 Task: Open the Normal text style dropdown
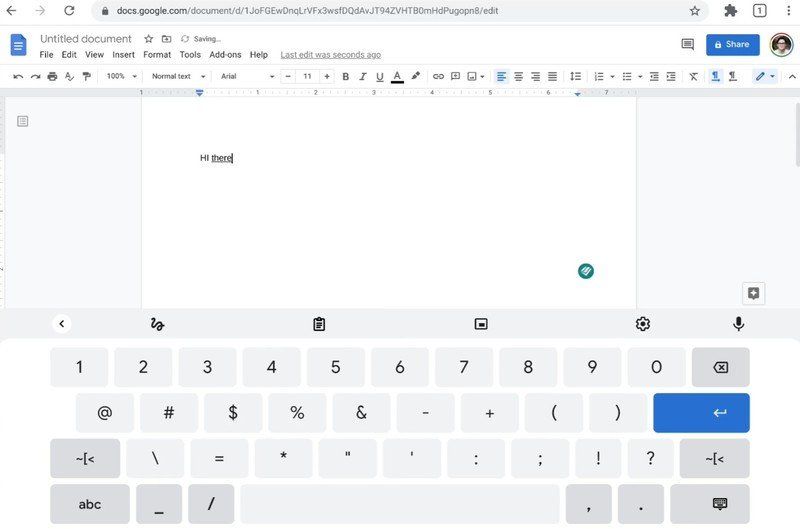178,77
